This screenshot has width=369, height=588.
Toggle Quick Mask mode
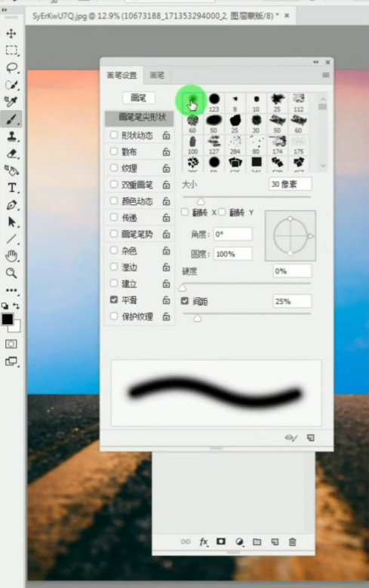(x=11, y=344)
